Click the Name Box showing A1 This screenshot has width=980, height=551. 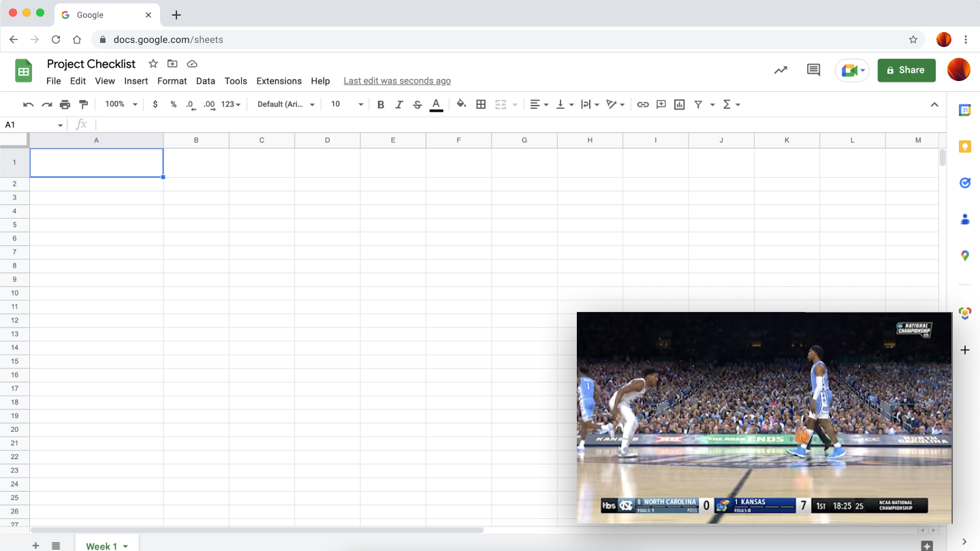coord(33,125)
